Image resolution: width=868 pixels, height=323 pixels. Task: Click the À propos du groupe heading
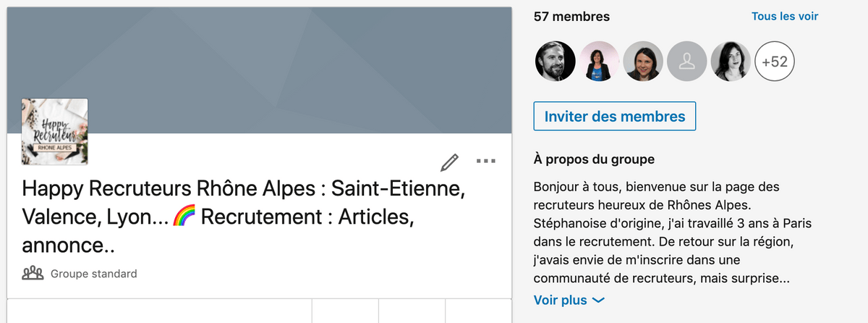594,159
